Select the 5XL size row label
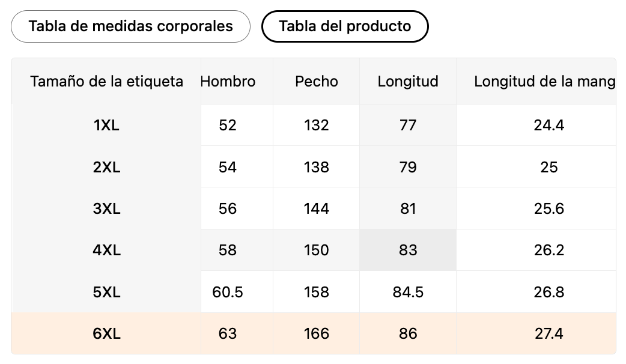Screen dimensions: 626x364 click(x=107, y=293)
